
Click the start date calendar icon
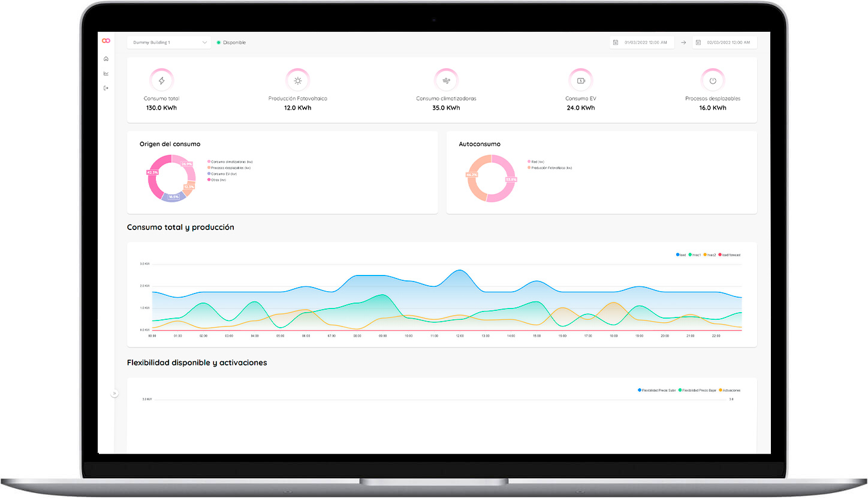(x=616, y=43)
